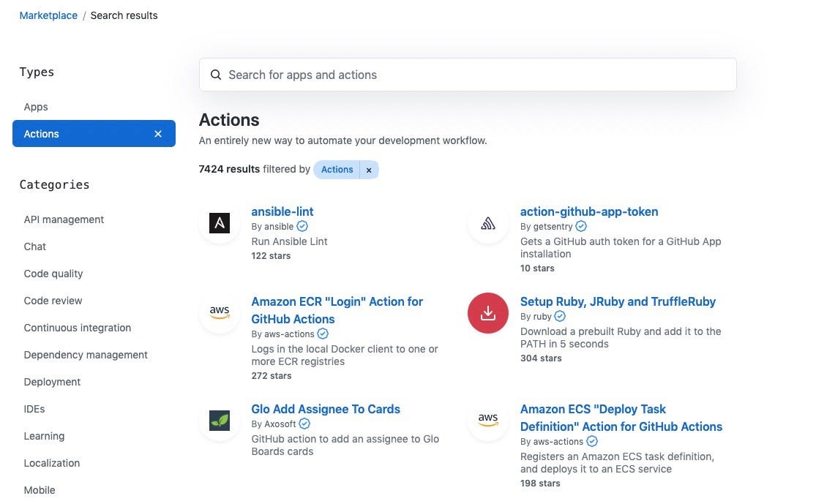The height and width of the screenshot is (504, 816).
Task: Open the ansible-lint action
Action: (282, 211)
